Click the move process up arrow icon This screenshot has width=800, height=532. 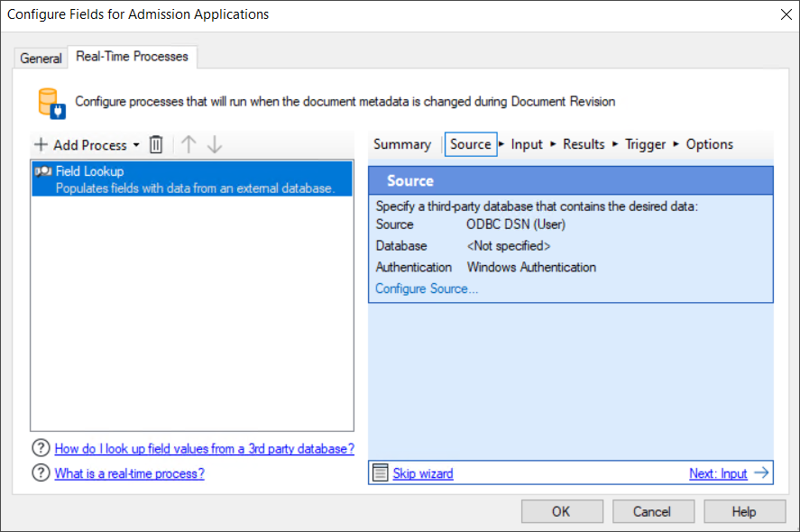[x=188, y=144]
